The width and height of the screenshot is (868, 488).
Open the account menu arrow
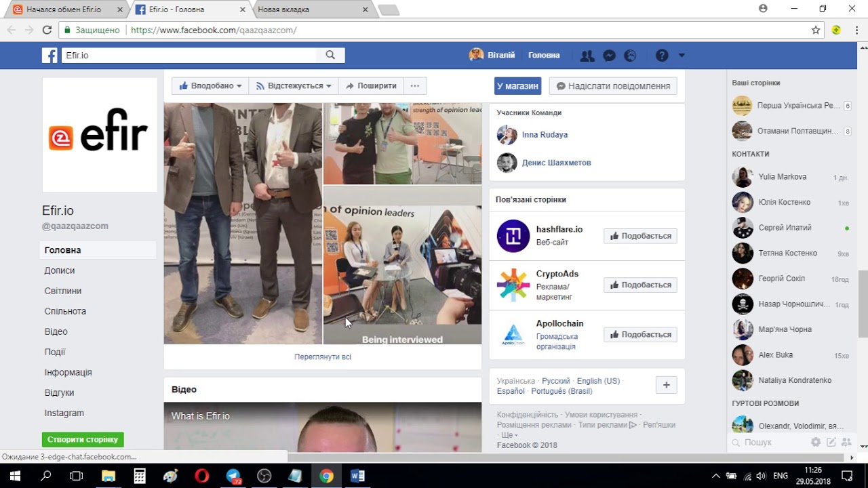tap(682, 56)
